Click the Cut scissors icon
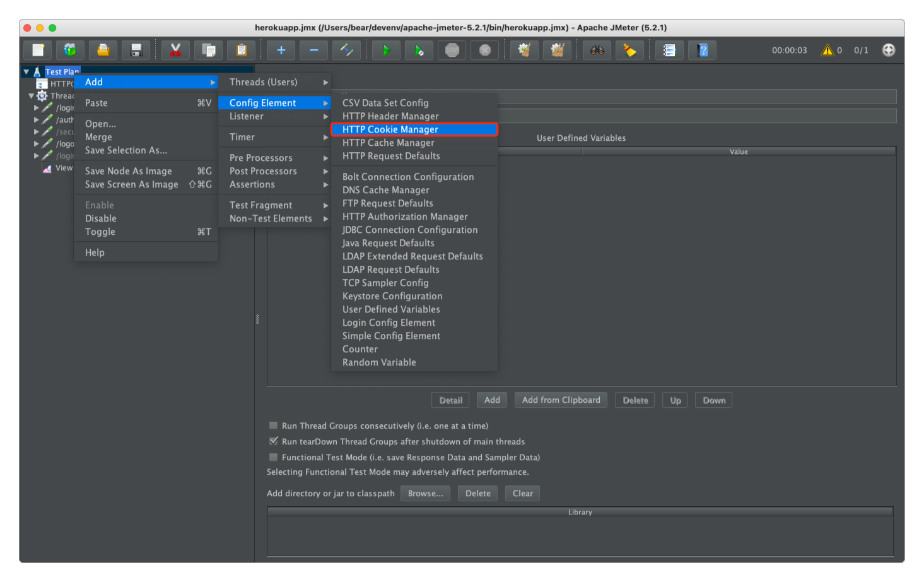The height and width of the screenshot is (582, 924). pyautogui.click(x=175, y=50)
